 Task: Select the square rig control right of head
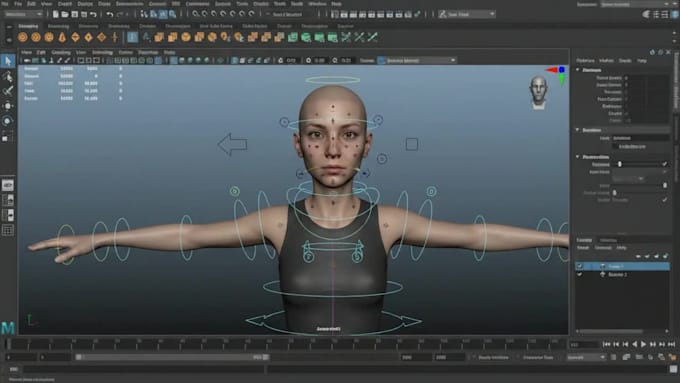[x=412, y=144]
